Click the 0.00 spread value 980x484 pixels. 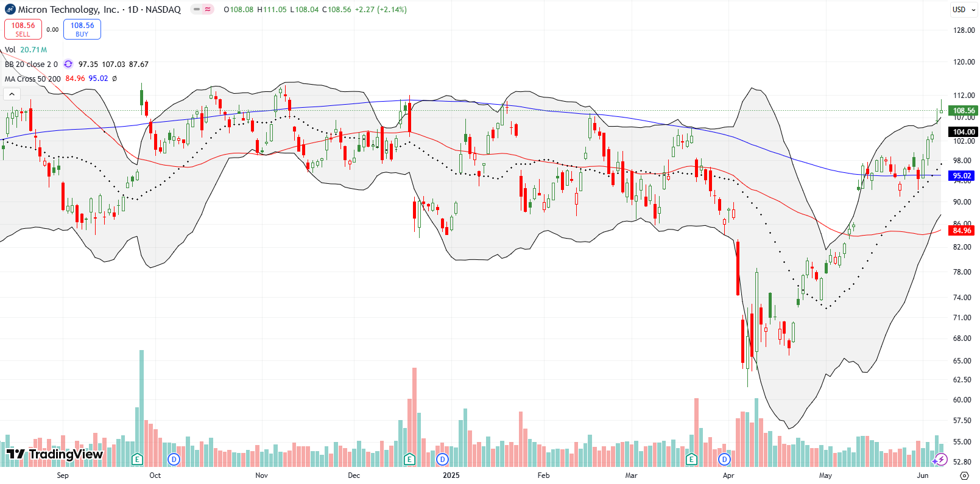click(52, 29)
